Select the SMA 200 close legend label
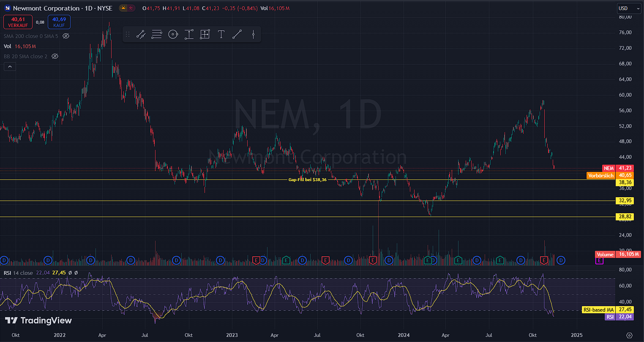The height and width of the screenshot is (342, 644). 31,36
